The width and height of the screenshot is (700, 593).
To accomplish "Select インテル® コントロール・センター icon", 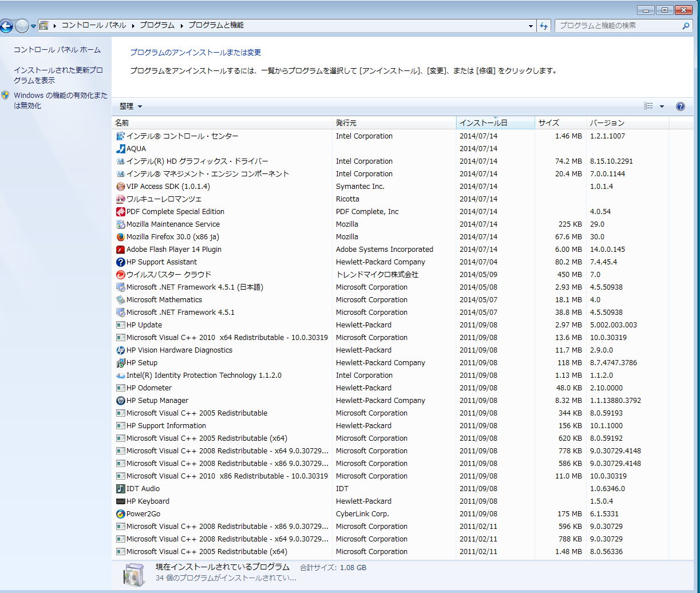I will (x=120, y=136).
